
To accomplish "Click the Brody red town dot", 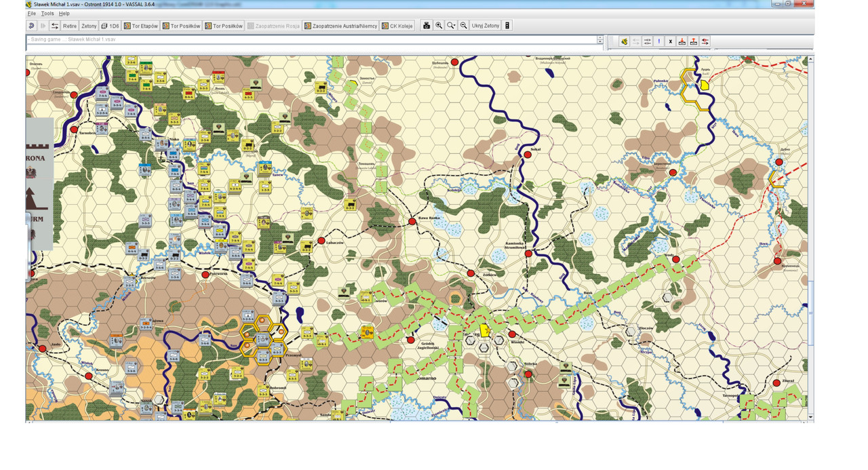I will click(x=676, y=259).
